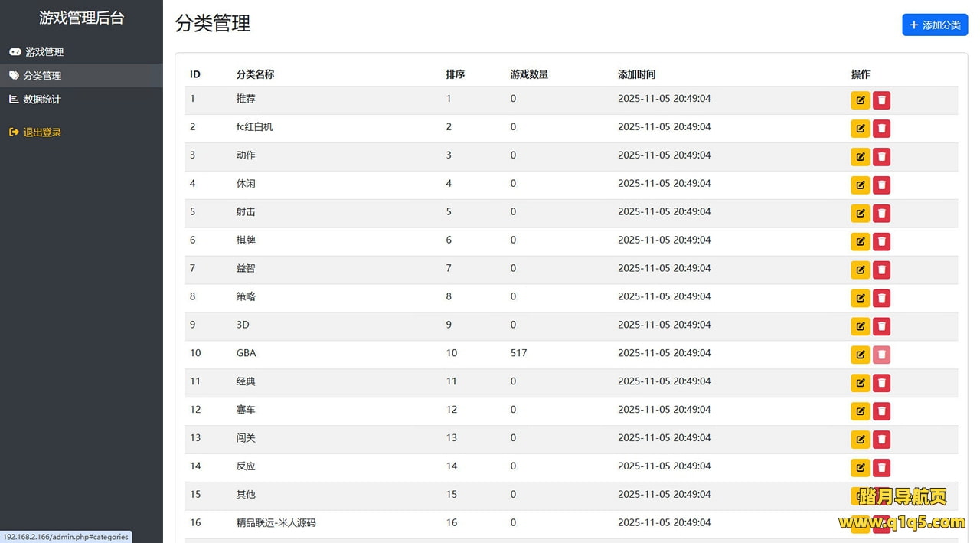Go to 数据统计 sidebar page
This screenshot has width=980, height=543.
42,100
